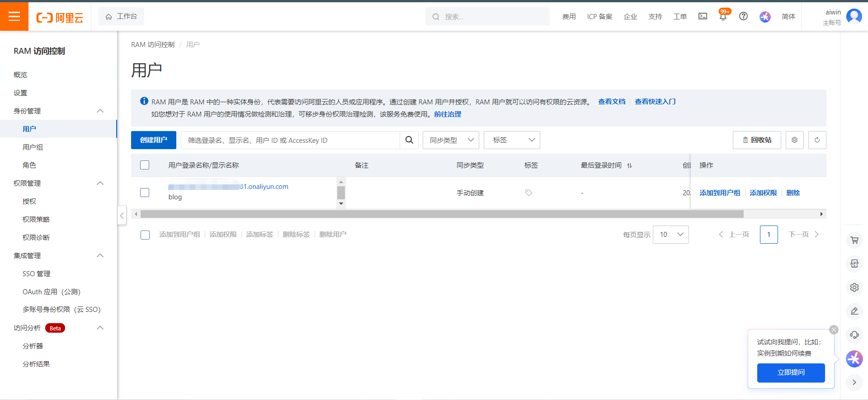The width and height of the screenshot is (868, 400).
Task: Go to page 1 button
Action: [x=769, y=235]
